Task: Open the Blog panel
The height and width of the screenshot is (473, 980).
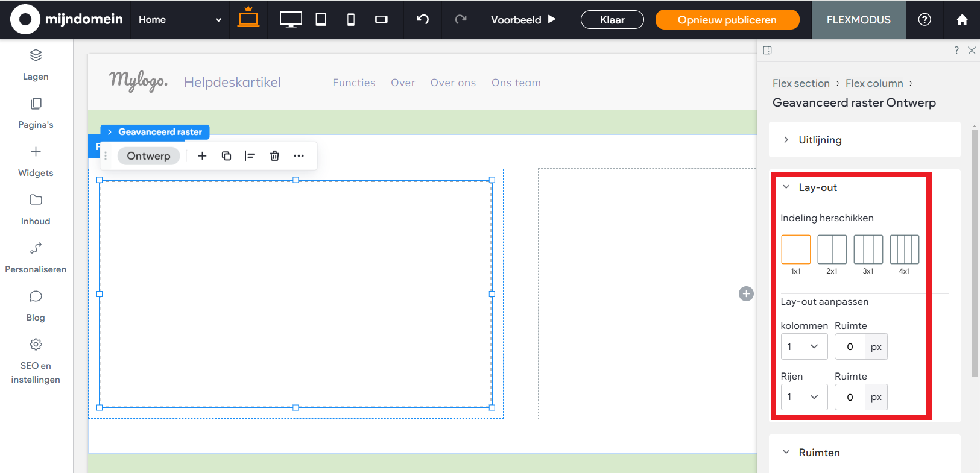Action: (x=36, y=306)
